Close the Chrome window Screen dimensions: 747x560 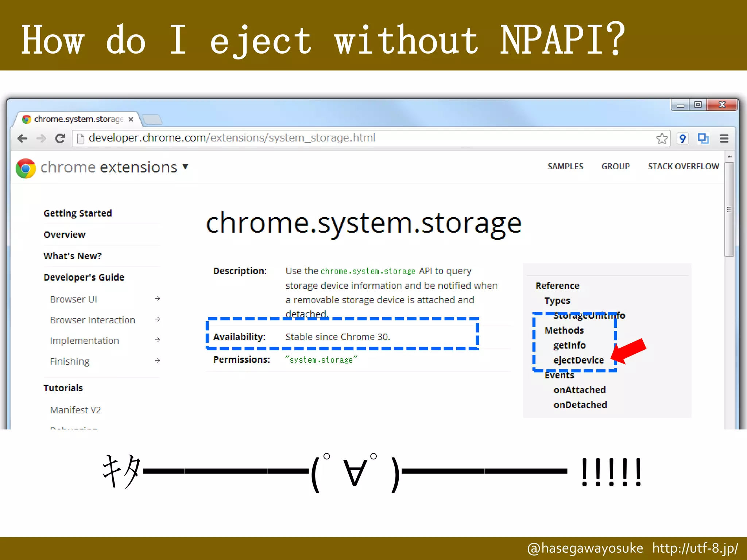[722, 105]
